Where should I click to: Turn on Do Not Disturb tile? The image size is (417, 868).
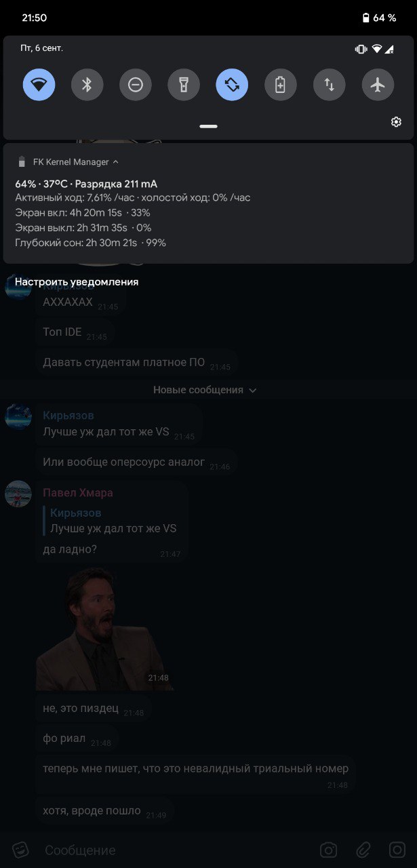136,85
